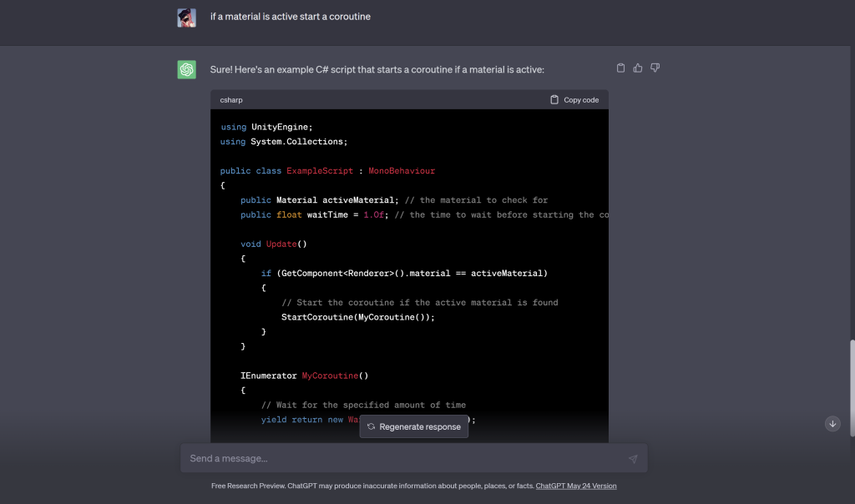Click the ChatGPT logo avatar
855x504 pixels.
pos(186,69)
